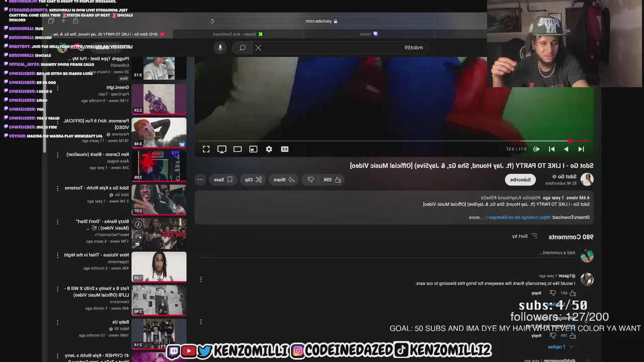
Task: Go to previous video in player controls
Action: point(581,149)
